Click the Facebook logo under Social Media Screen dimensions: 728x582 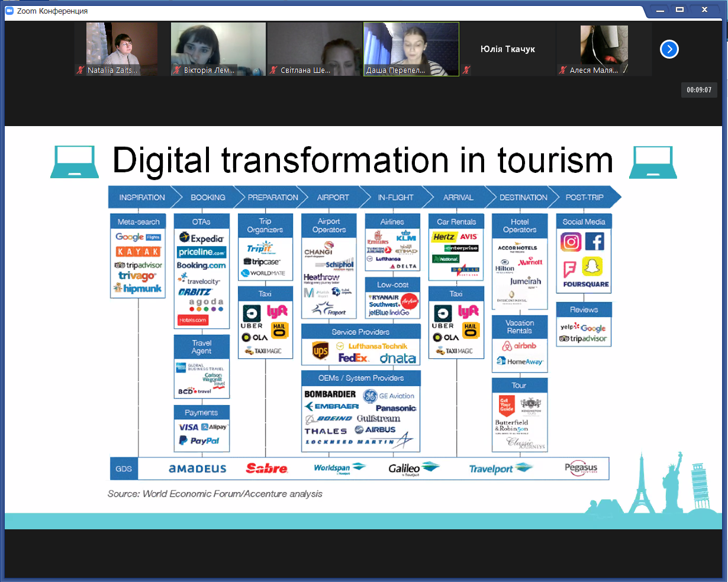point(594,242)
